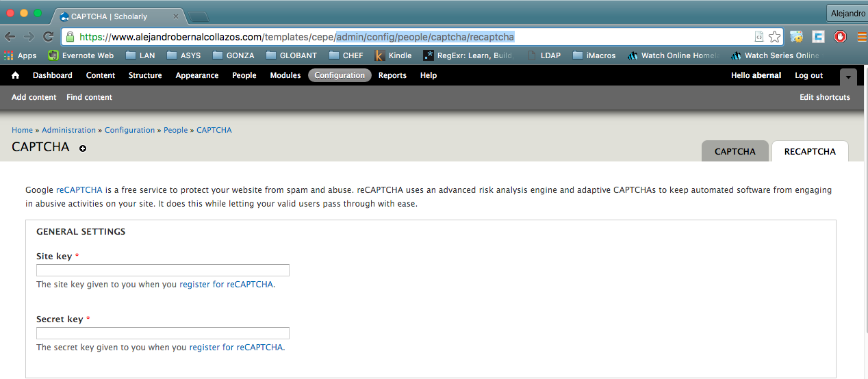Follow the Configuration breadcrumb link
868x379 pixels.
(129, 130)
